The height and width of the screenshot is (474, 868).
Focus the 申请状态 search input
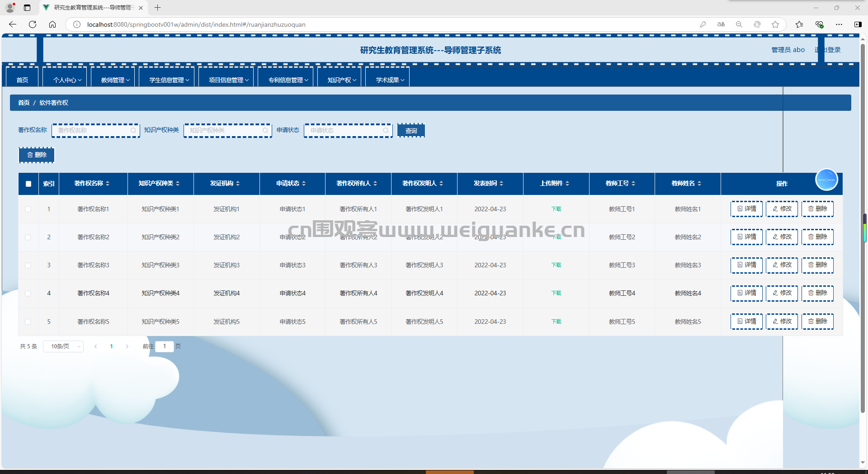tap(348, 130)
